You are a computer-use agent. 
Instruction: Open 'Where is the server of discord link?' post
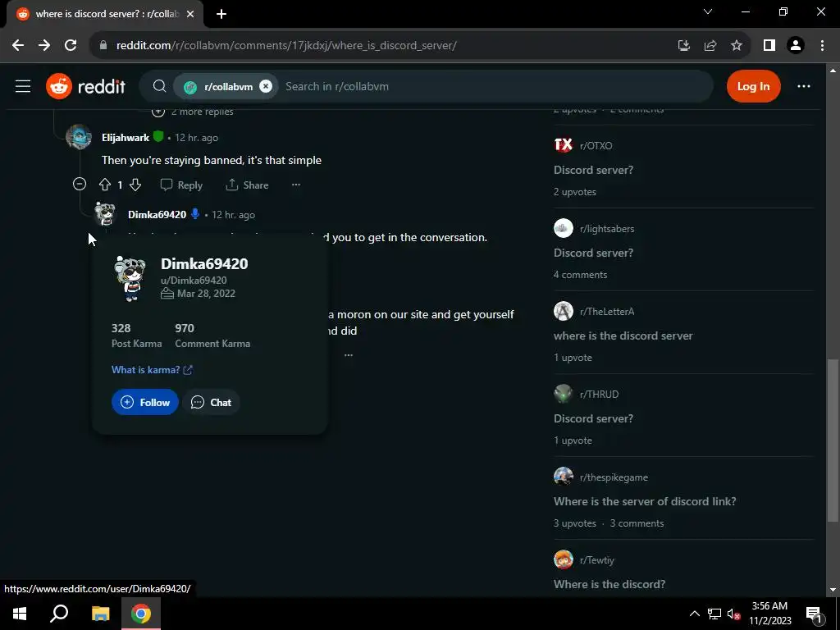tap(645, 501)
